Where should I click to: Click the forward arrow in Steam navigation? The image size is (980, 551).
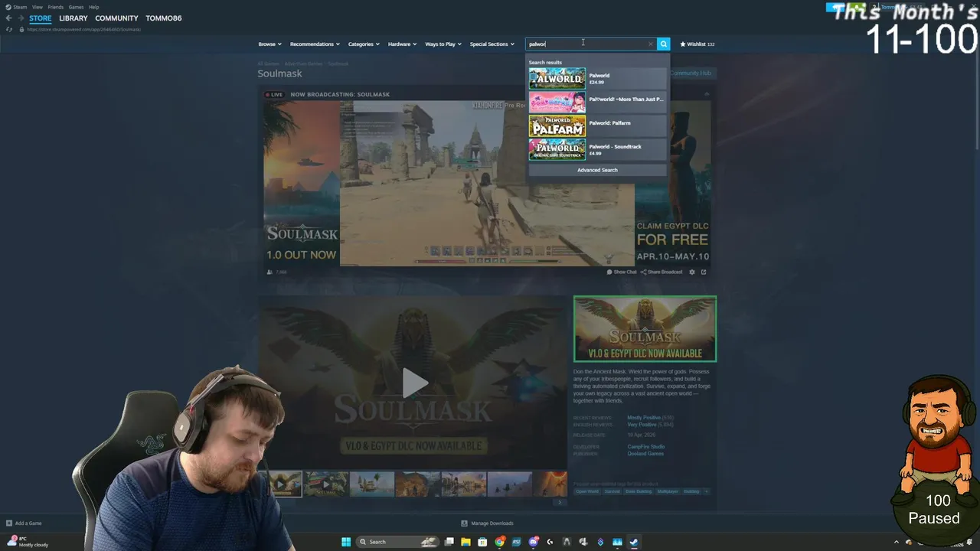tap(21, 18)
